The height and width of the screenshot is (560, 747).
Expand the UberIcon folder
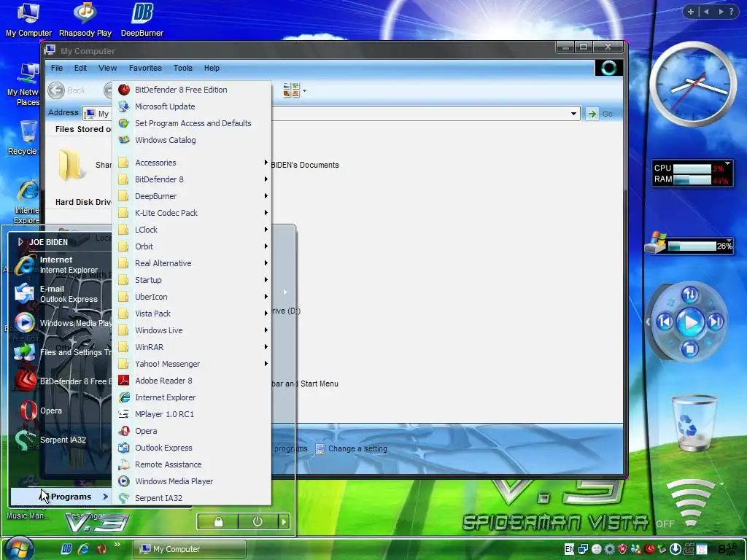tap(192, 297)
